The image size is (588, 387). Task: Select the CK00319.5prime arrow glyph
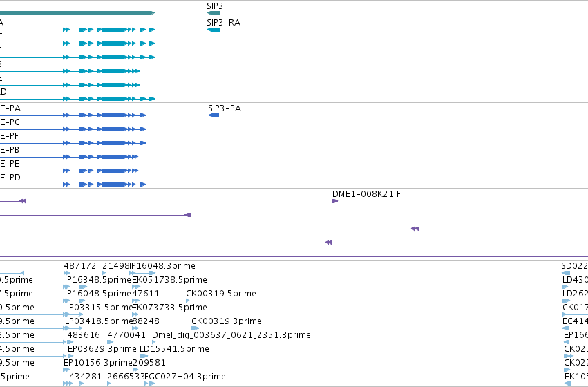click(188, 301)
